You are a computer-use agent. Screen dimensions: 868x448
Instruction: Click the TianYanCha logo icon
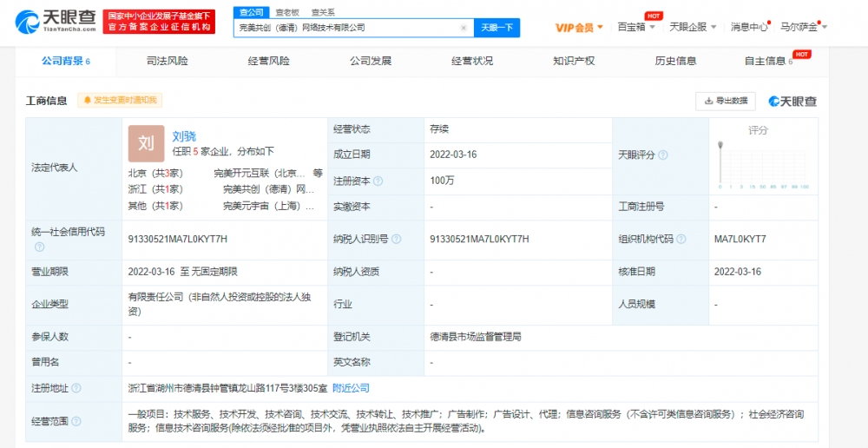[x=26, y=23]
